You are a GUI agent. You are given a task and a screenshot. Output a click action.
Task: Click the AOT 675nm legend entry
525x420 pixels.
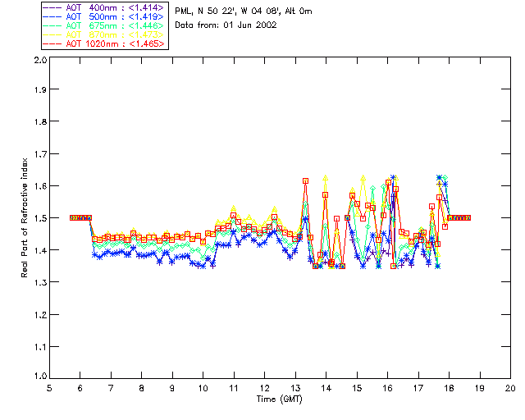point(104,25)
